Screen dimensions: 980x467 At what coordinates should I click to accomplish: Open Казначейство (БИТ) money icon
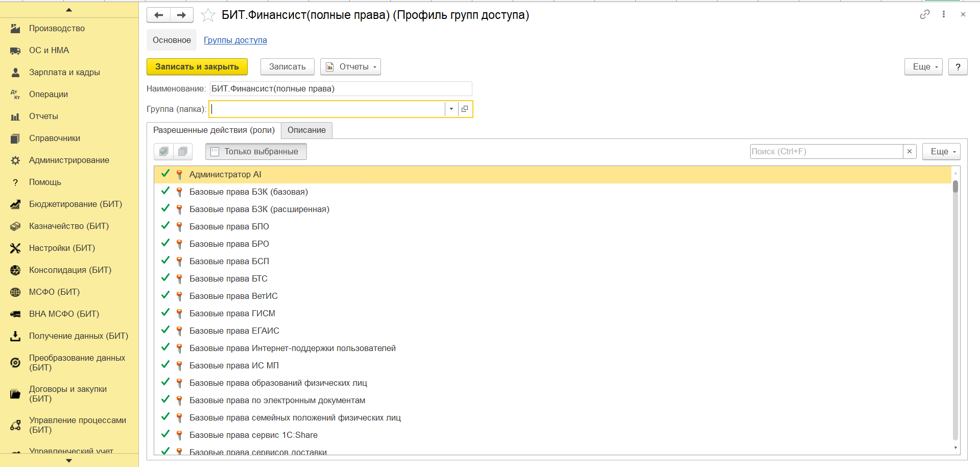click(x=15, y=226)
